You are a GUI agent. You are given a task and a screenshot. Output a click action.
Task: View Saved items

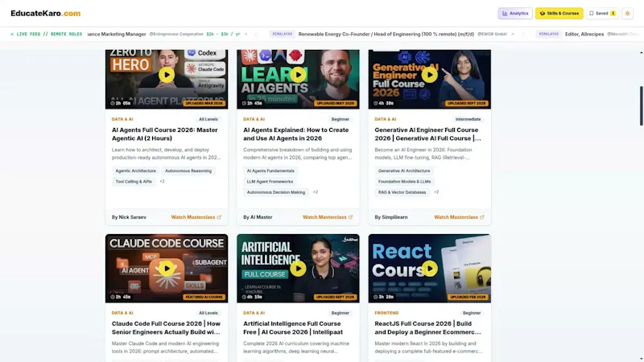point(602,14)
